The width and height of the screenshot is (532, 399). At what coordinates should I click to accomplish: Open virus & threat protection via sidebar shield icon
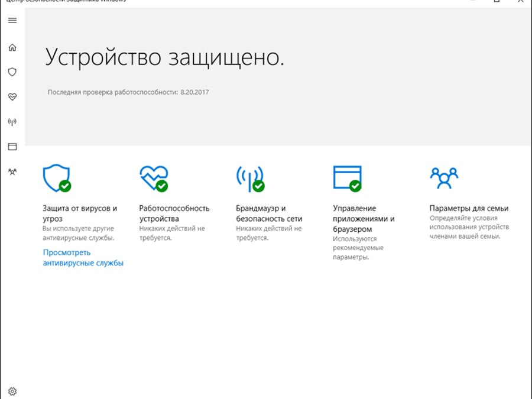coord(12,72)
